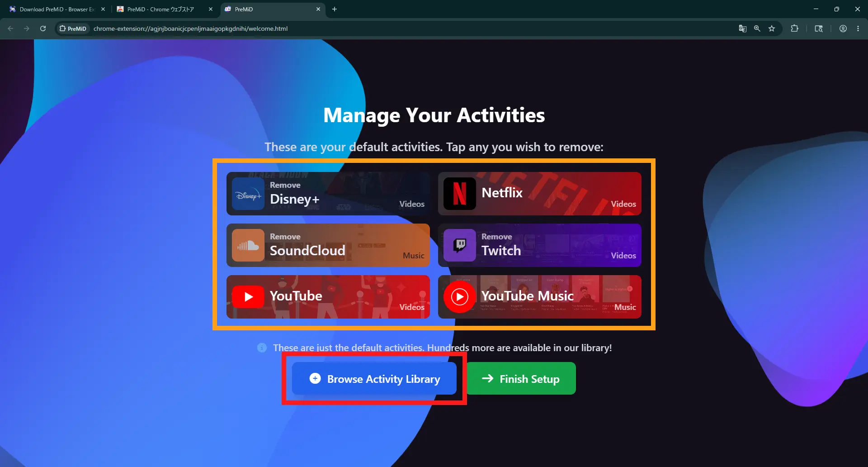The image size is (868, 467).
Task: Click the SoundCloud cloud logo icon
Action: pyautogui.click(x=248, y=245)
